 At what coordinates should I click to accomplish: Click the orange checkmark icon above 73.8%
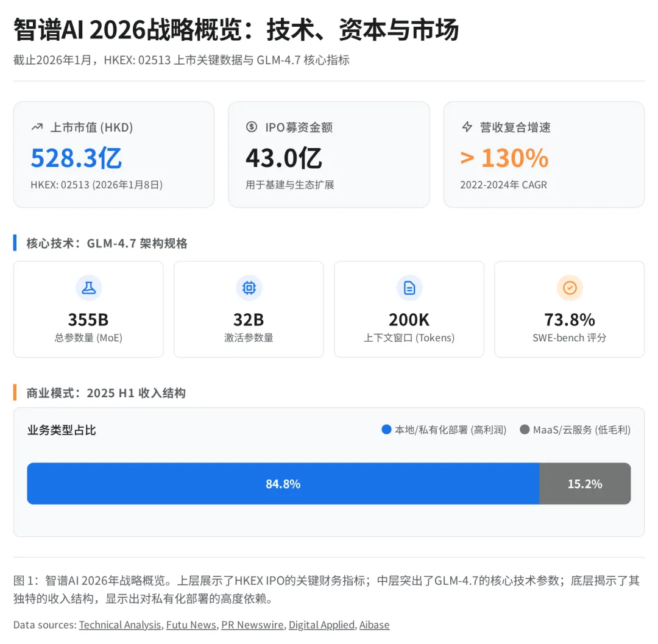[x=570, y=288]
